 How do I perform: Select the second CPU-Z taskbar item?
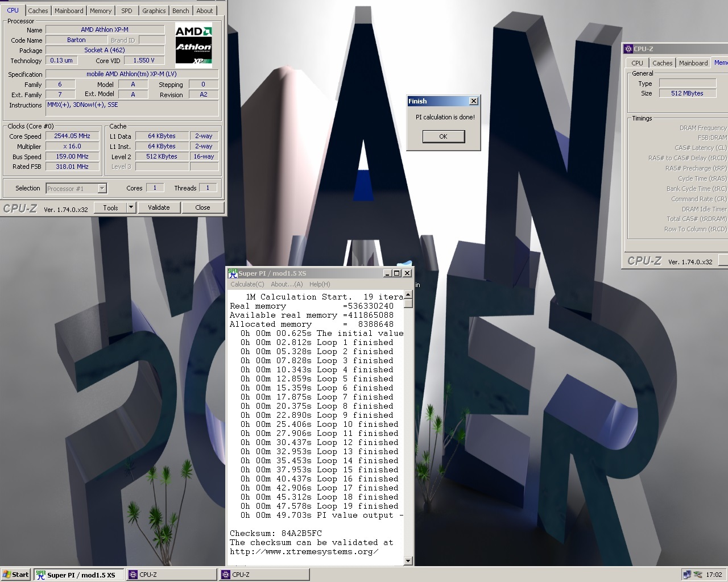(264, 575)
